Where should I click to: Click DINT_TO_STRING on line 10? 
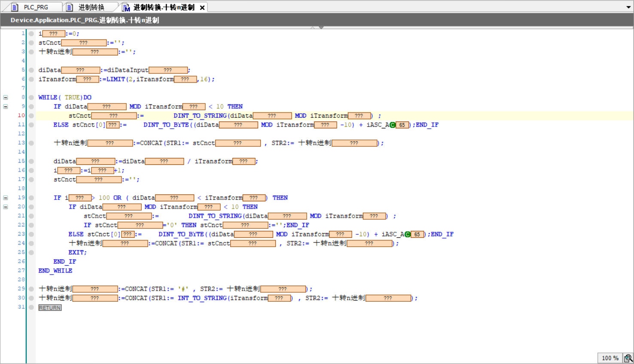[200, 116]
